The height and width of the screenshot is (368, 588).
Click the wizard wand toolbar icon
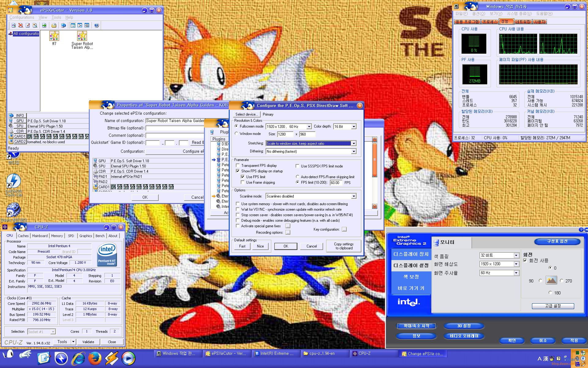point(35,25)
